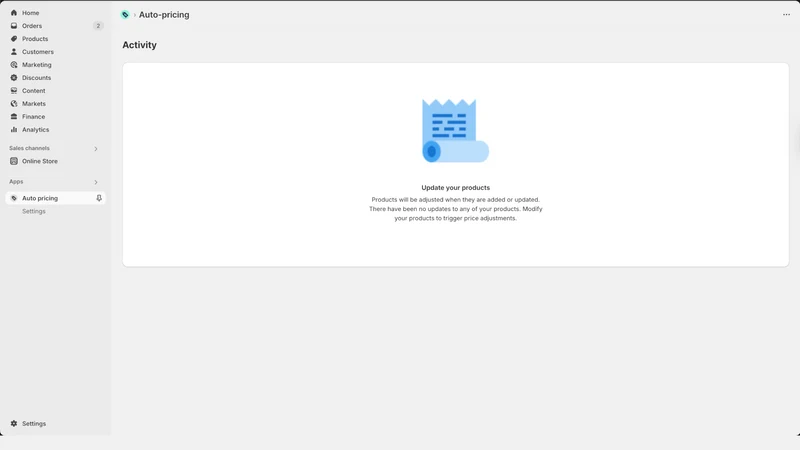Click the Activity heading
Screen dimensions: 800x450
(x=139, y=45)
